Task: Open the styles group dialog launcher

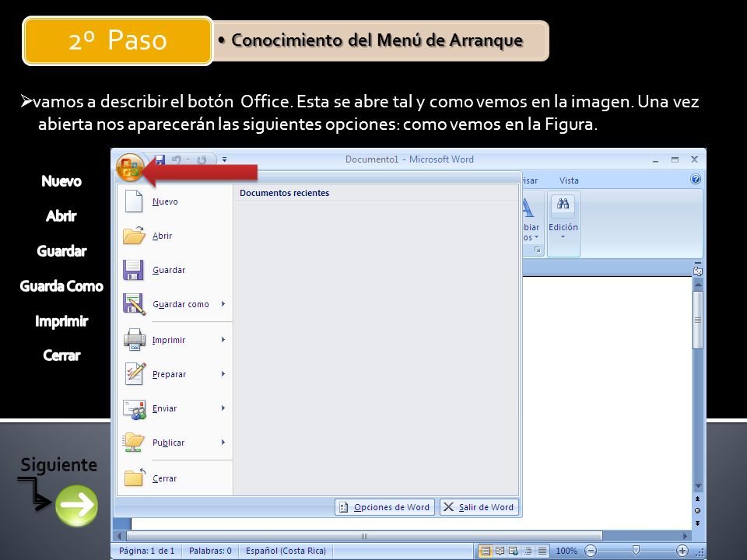Action: 538,250
